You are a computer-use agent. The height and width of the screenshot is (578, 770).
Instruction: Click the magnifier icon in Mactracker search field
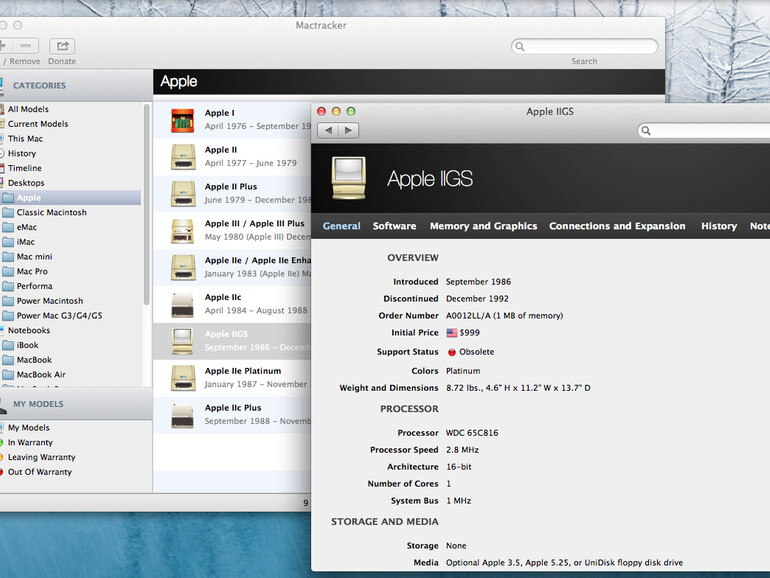point(520,47)
